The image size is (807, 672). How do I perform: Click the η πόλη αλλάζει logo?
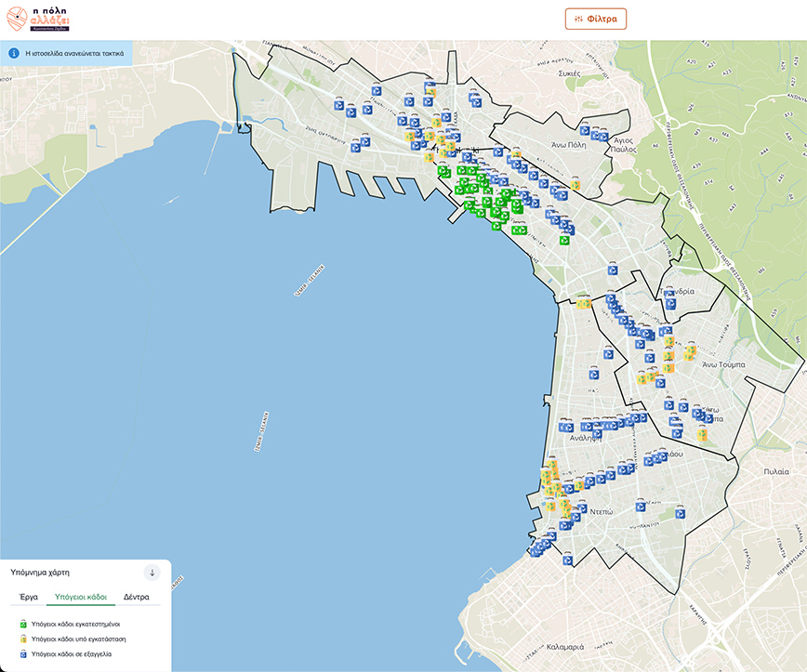tap(38, 19)
